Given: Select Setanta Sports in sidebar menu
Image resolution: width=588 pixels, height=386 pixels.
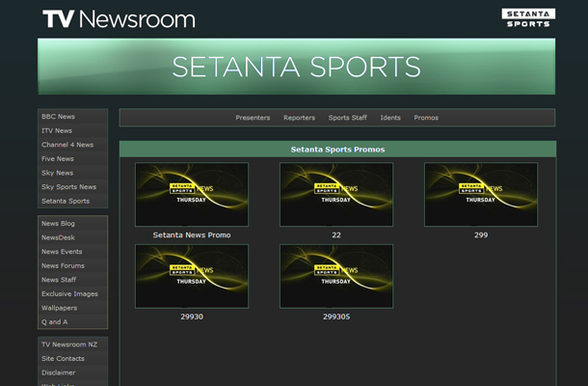Looking at the screenshot, I should 66,201.
